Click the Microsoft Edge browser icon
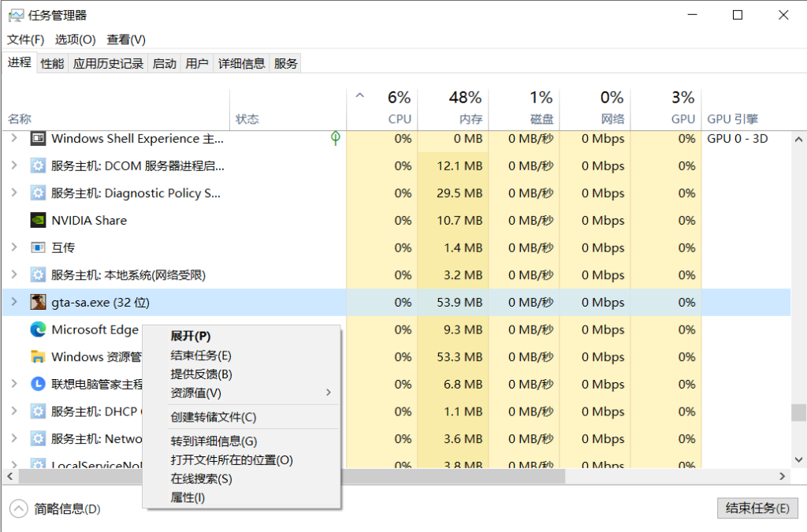The height and width of the screenshot is (532, 807). (x=39, y=329)
